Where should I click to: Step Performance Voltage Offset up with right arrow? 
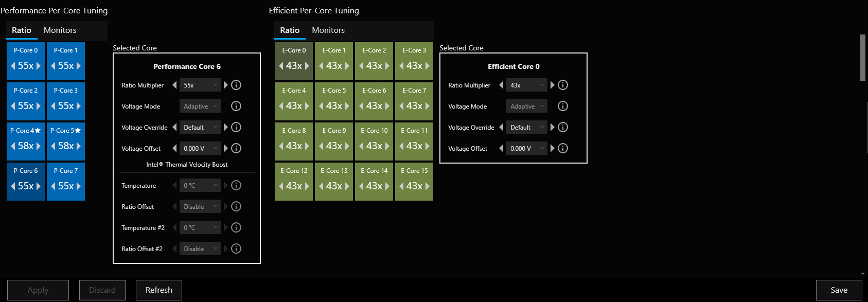click(225, 148)
